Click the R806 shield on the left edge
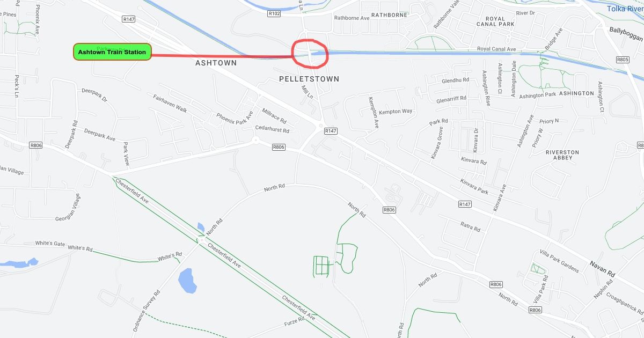The width and height of the screenshot is (644, 338). [36, 145]
